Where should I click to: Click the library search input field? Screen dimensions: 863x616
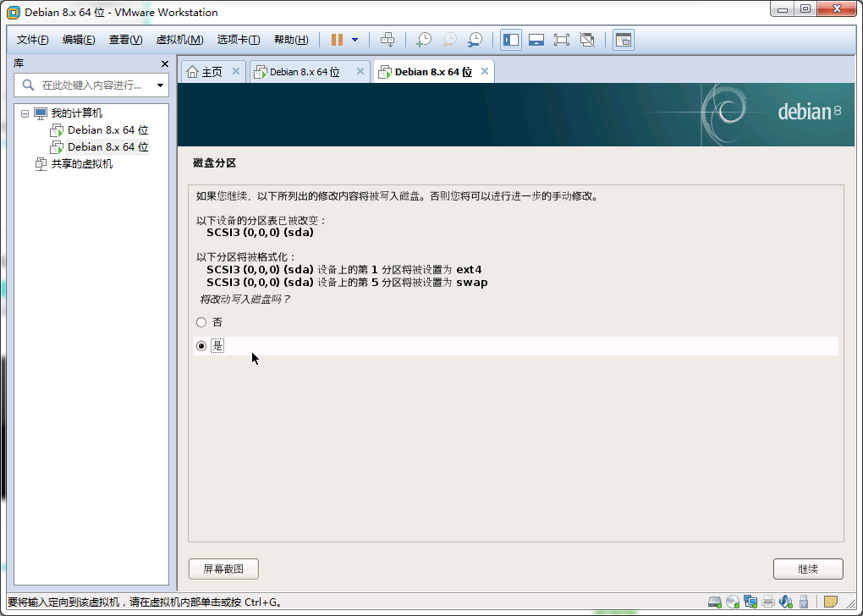point(91,85)
